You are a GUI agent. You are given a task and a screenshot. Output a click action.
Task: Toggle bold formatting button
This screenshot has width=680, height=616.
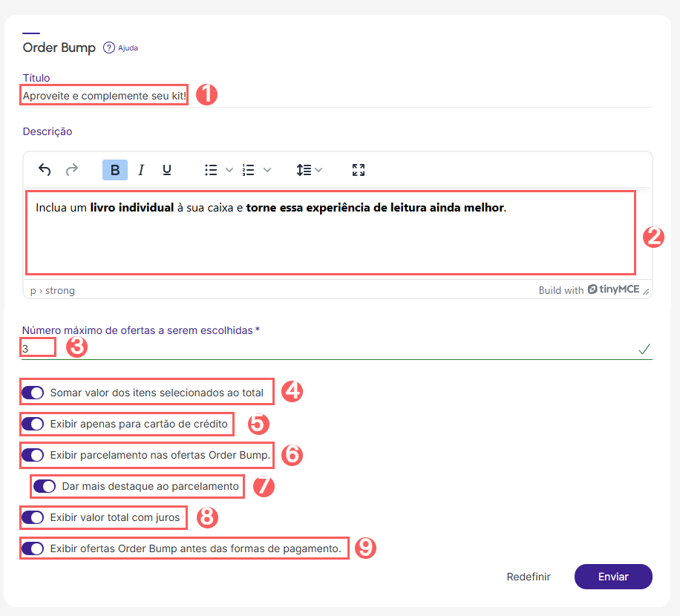(115, 170)
